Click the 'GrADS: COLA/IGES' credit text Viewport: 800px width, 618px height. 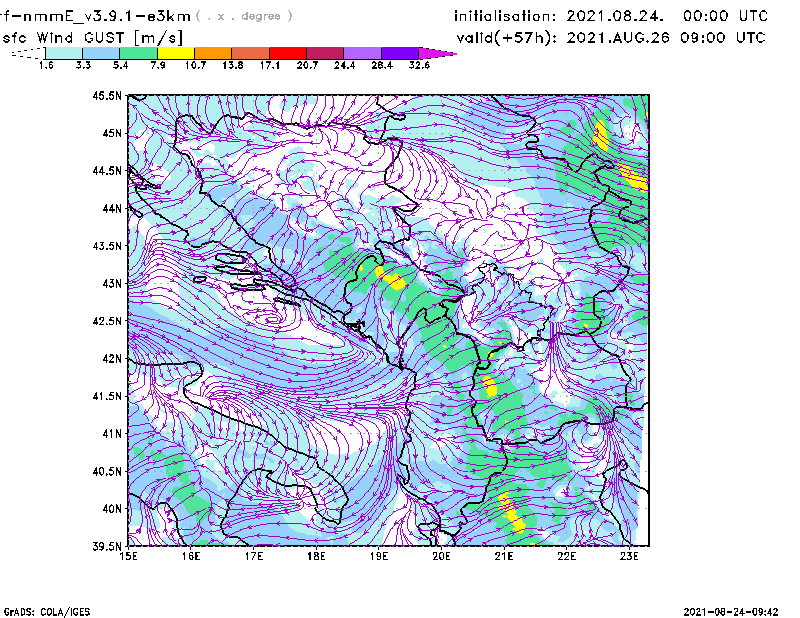click(47, 612)
